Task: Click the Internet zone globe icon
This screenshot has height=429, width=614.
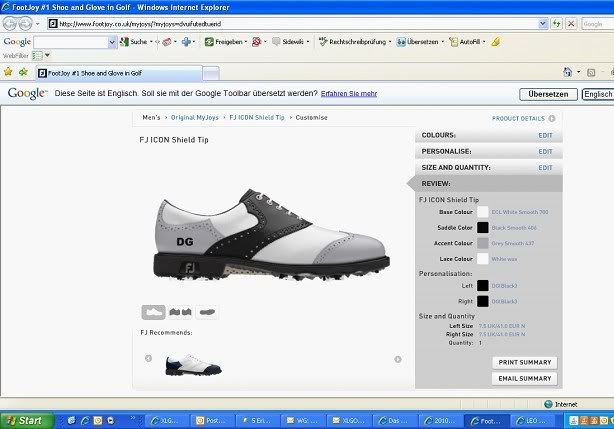Action: [548, 404]
